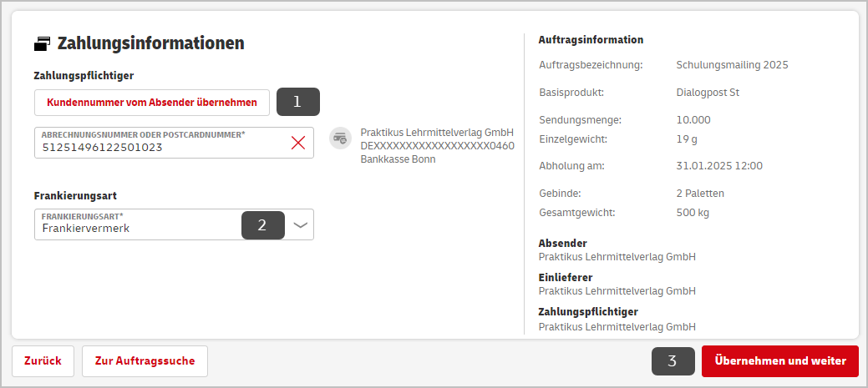868x388 pixels.
Task: Focus the Abrechnungsnummer oder Postcardnummer field
Action: pos(174,144)
